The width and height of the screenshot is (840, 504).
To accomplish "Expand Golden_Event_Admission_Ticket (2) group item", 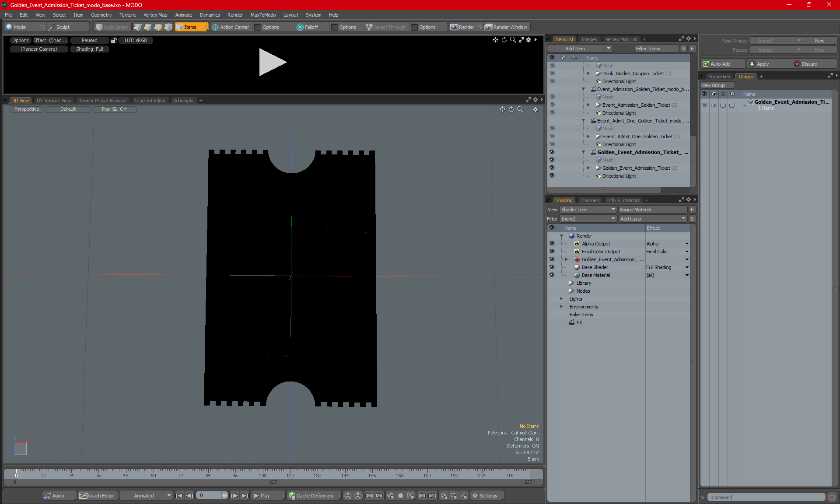I will 588,168.
